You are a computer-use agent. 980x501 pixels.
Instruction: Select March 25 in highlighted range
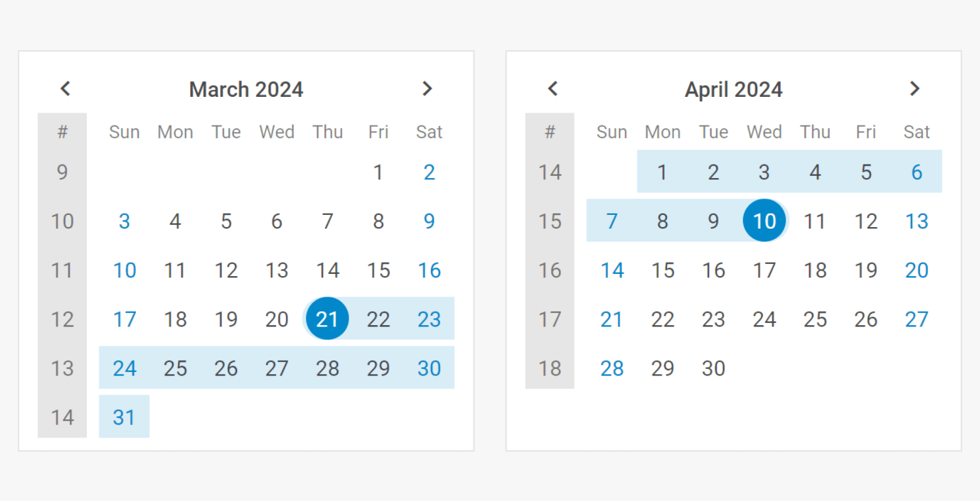click(x=175, y=368)
